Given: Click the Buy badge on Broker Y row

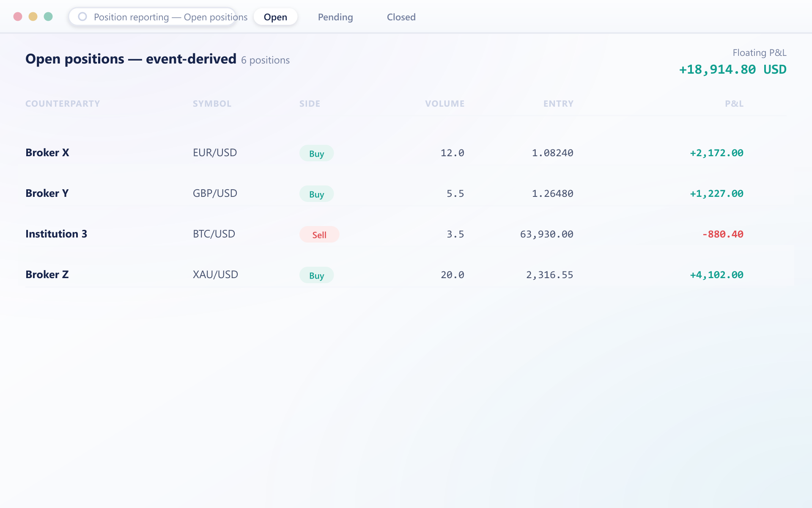Looking at the screenshot, I should (317, 194).
